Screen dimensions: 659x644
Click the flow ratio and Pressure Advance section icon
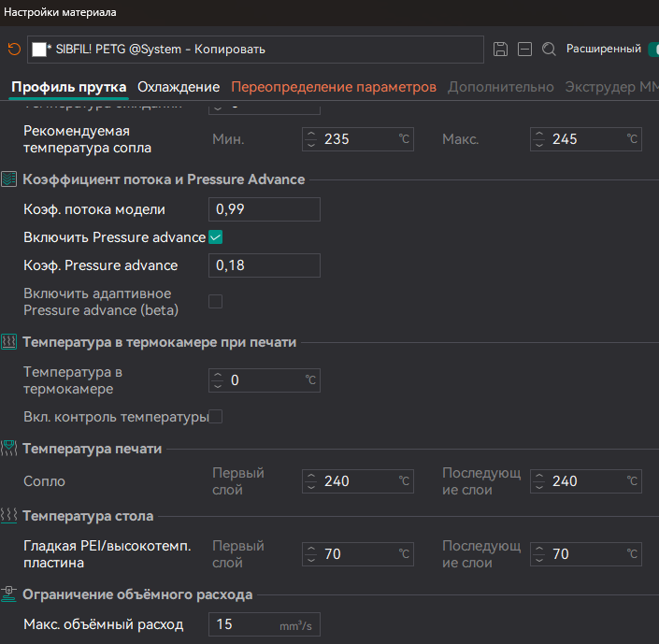(9, 179)
